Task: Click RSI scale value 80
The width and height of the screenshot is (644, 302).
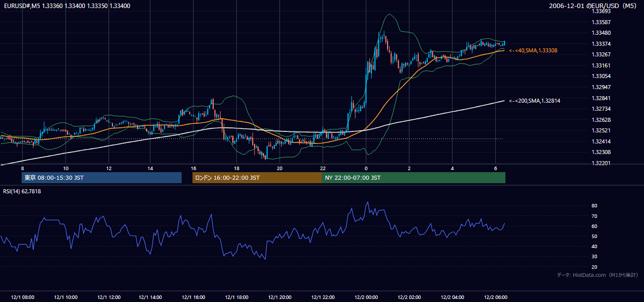Action: point(595,206)
